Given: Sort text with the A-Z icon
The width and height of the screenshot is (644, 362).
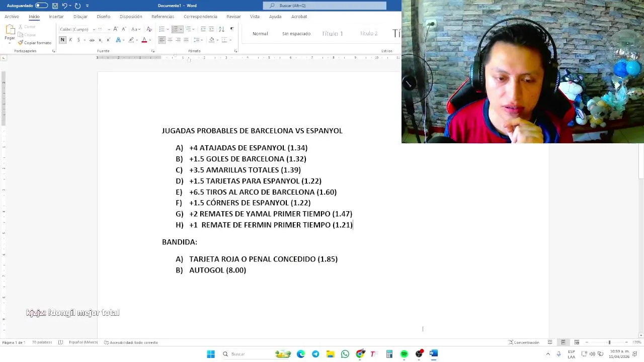Looking at the screenshot, I should point(221,29).
